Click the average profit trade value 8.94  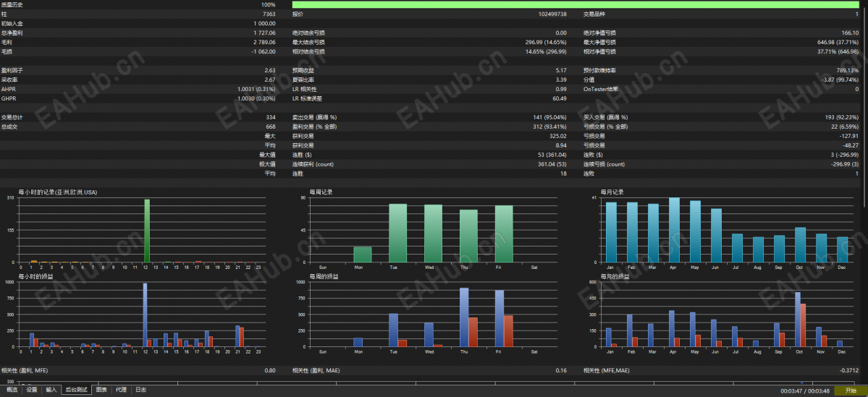(561, 145)
